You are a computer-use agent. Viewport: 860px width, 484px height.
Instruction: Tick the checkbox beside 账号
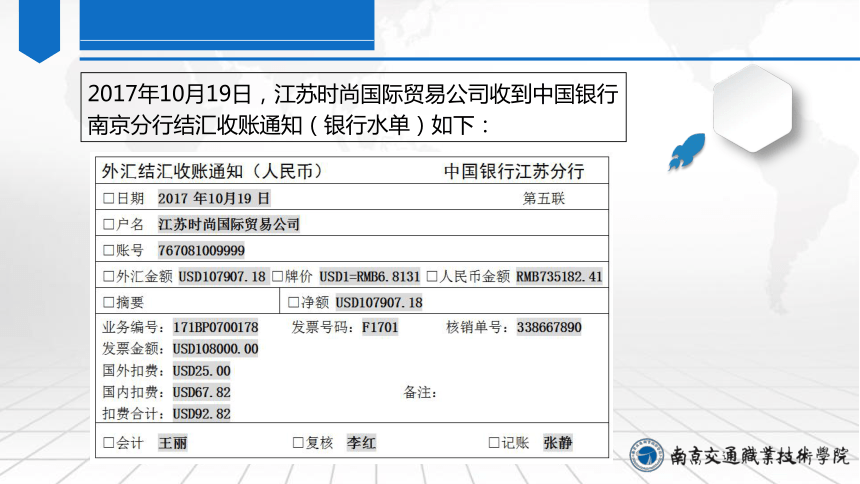[109, 251]
